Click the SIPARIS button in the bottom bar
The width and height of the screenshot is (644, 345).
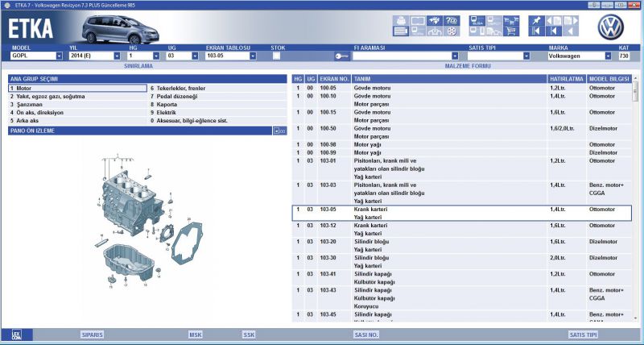tap(92, 335)
